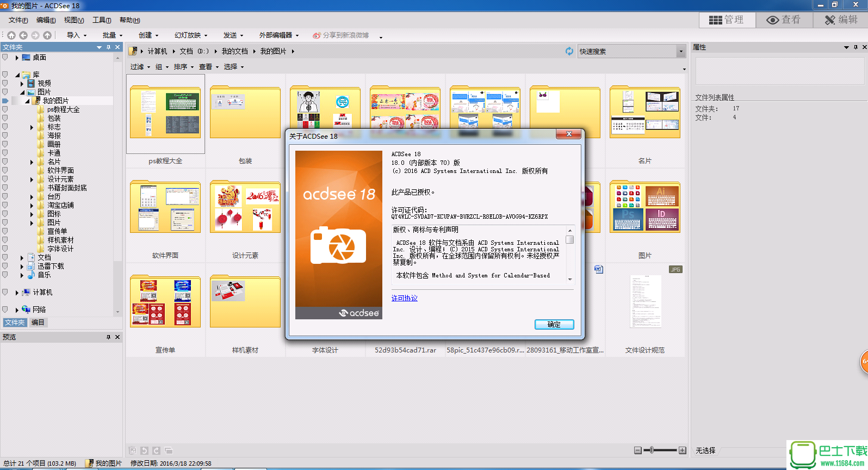Open 工具(T) menu
The image size is (868, 470).
coord(102,20)
